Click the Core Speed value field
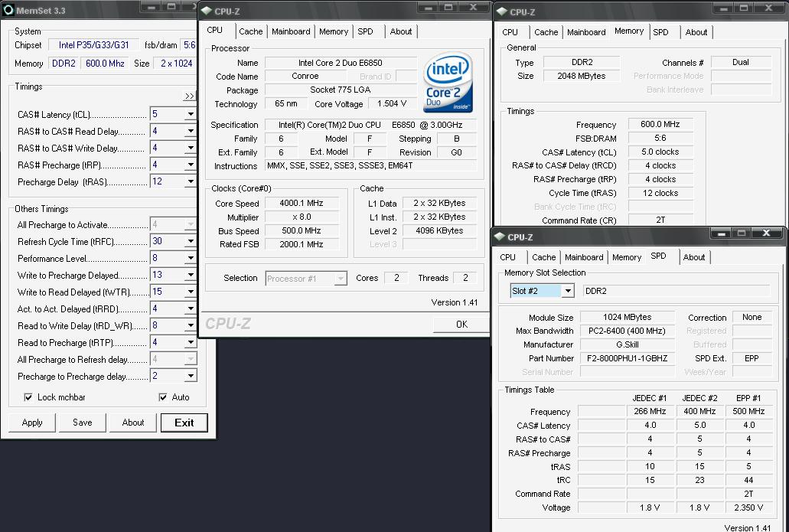The width and height of the screenshot is (789, 532). click(x=295, y=204)
